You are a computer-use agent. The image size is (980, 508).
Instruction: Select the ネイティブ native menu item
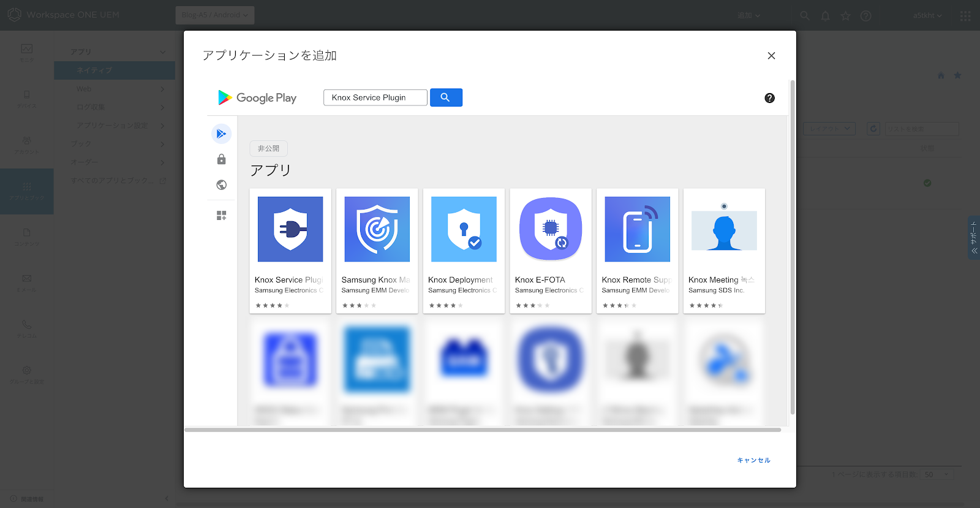click(x=115, y=70)
